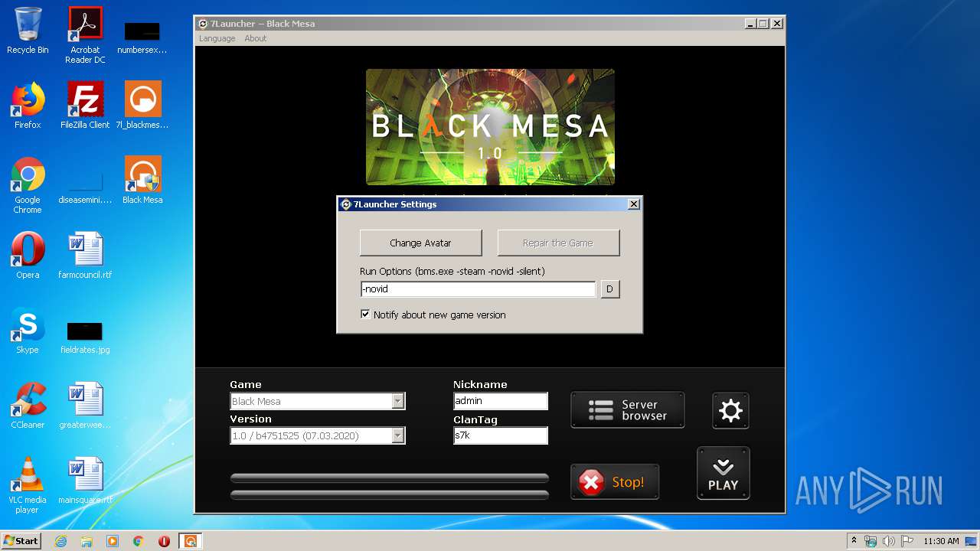Open Chrome from the taskbar
This screenshot has width=980, height=551.
click(139, 541)
